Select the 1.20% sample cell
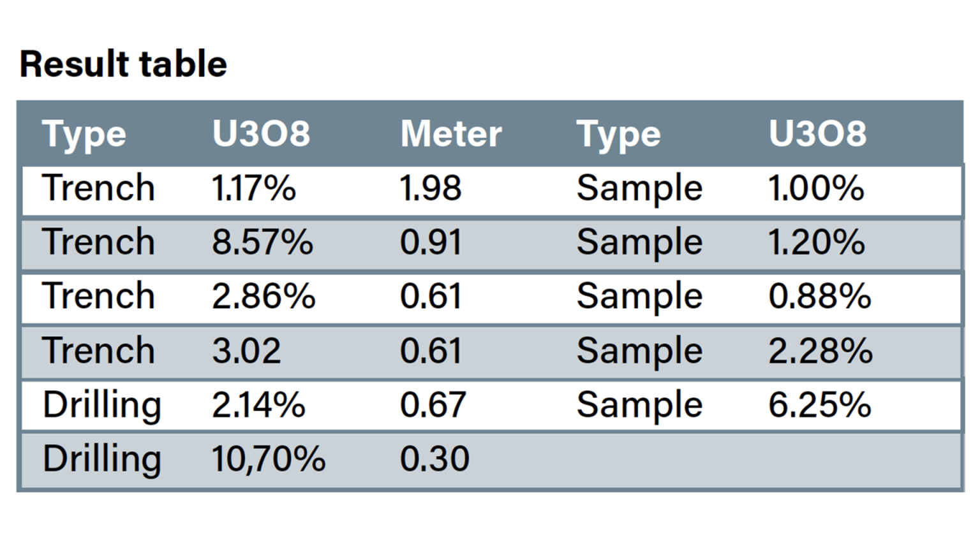Screen dimensions: 980x551 (817, 243)
